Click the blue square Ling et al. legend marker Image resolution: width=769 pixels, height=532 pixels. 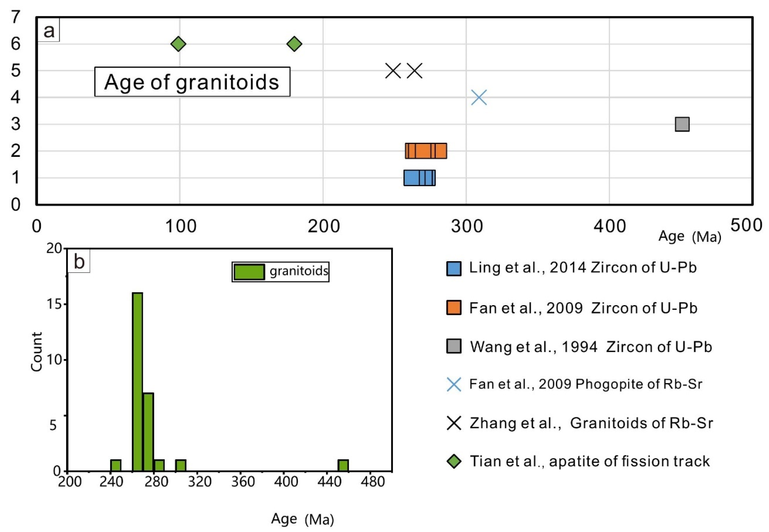pos(454,269)
